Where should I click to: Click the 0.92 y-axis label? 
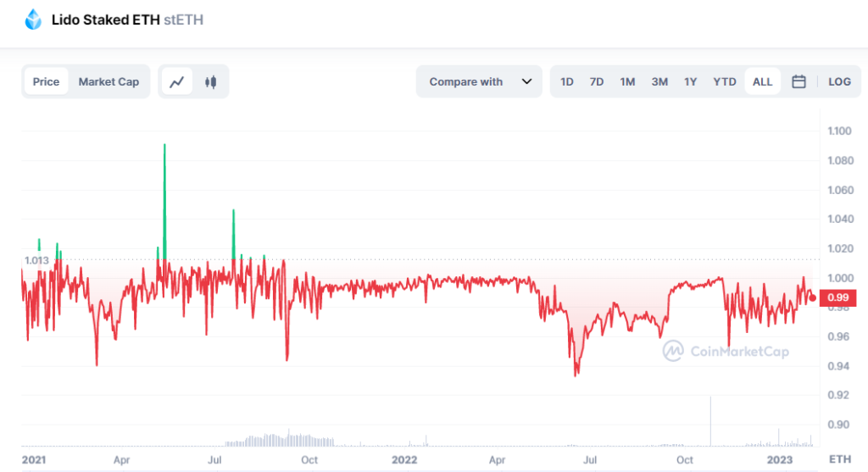pyautogui.click(x=838, y=395)
